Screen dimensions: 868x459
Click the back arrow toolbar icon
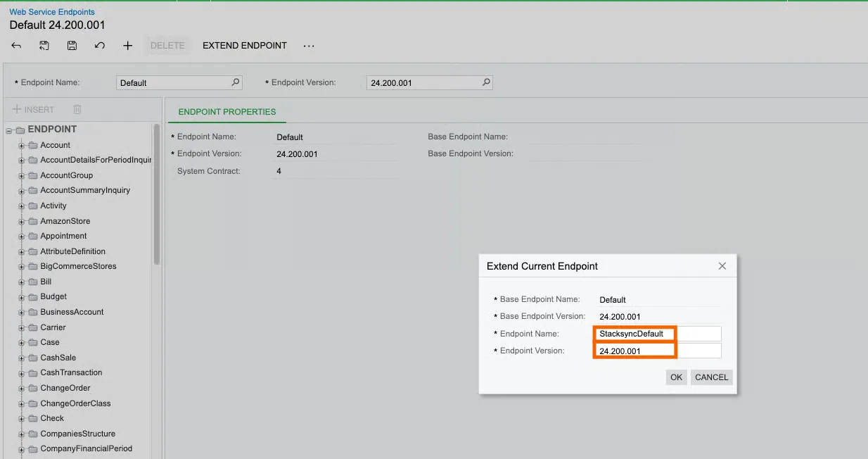point(16,46)
